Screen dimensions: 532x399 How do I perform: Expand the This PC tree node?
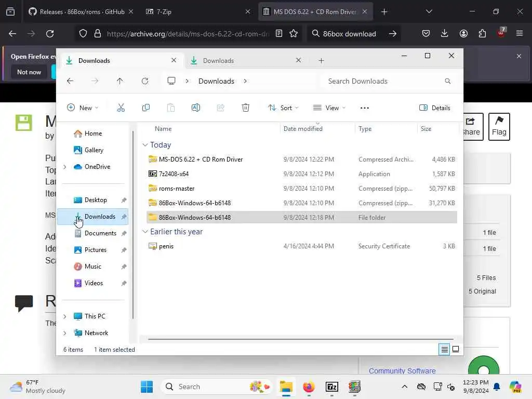[x=65, y=316]
